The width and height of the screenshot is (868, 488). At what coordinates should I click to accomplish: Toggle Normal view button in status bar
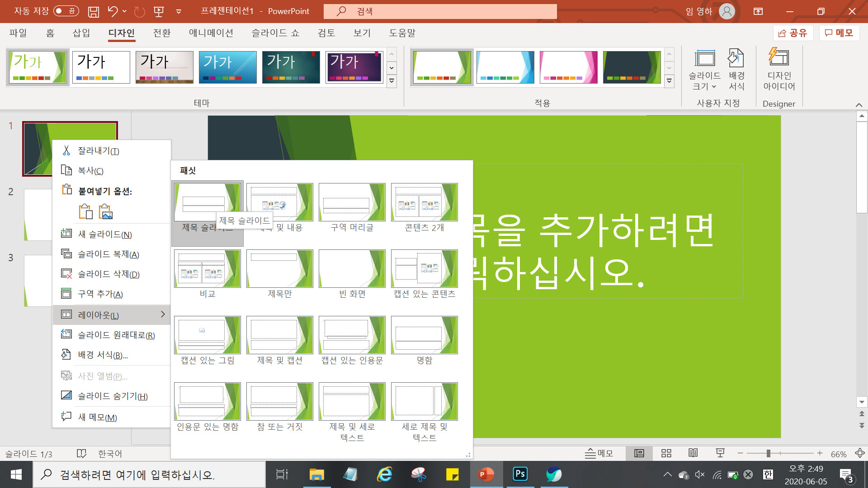[x=639, y=453]
